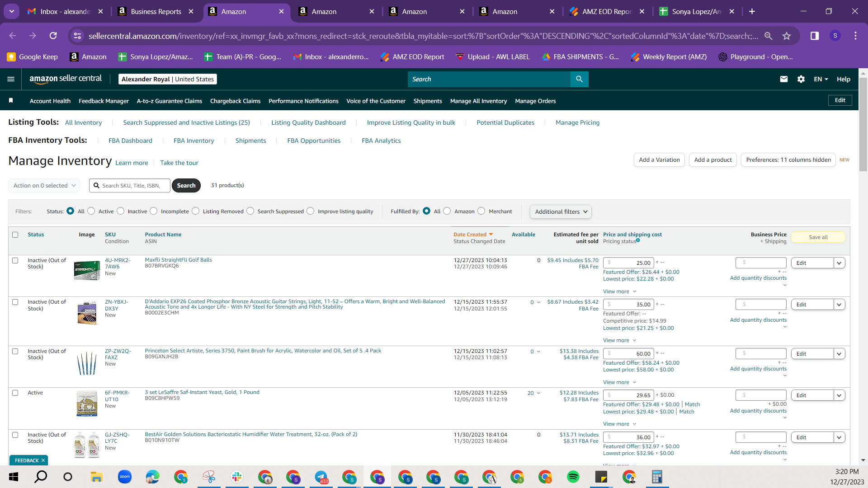Screen dimensions: 868x488
Task: Open the Windows Start menu
Action: pos(14,477)
